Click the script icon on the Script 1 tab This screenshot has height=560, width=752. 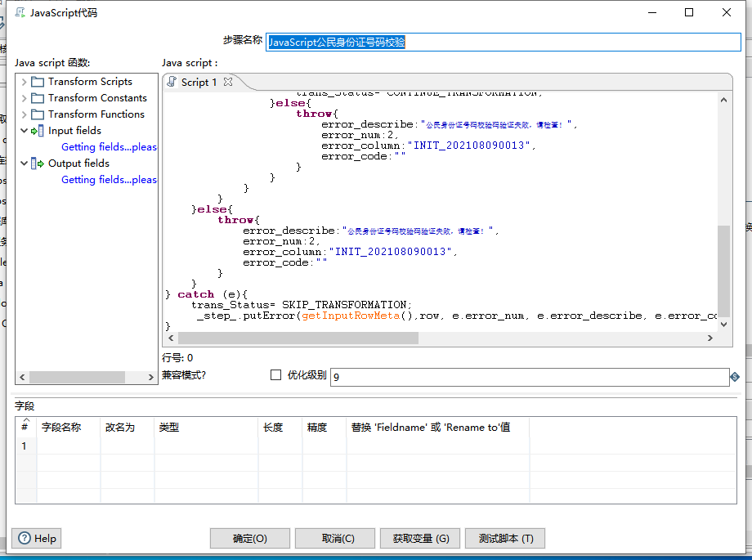click(x=170, y=81)
